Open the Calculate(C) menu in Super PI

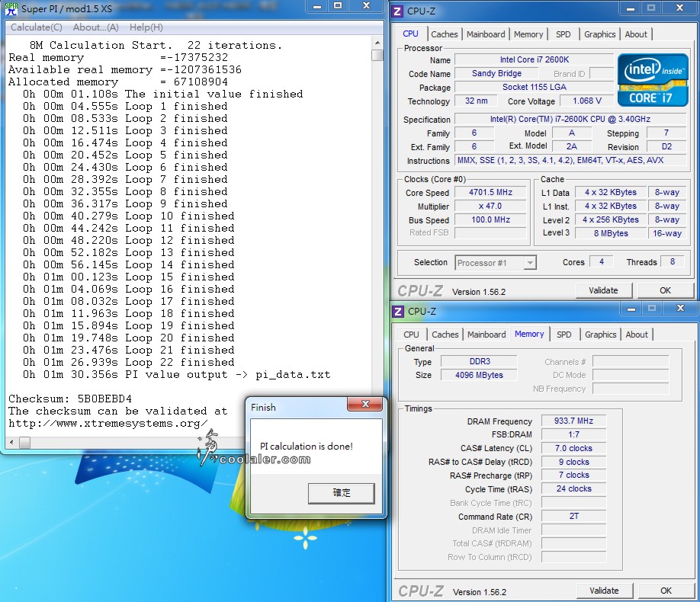36,27
